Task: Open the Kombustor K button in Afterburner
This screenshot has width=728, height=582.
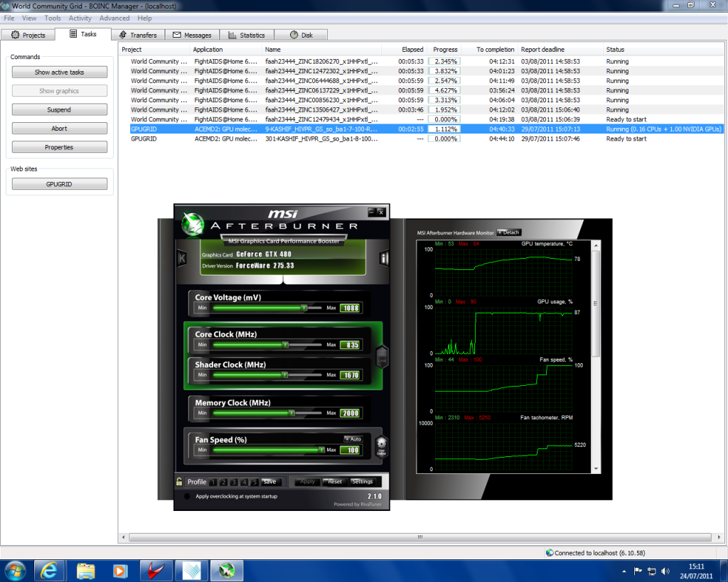Action: (181, 259)
